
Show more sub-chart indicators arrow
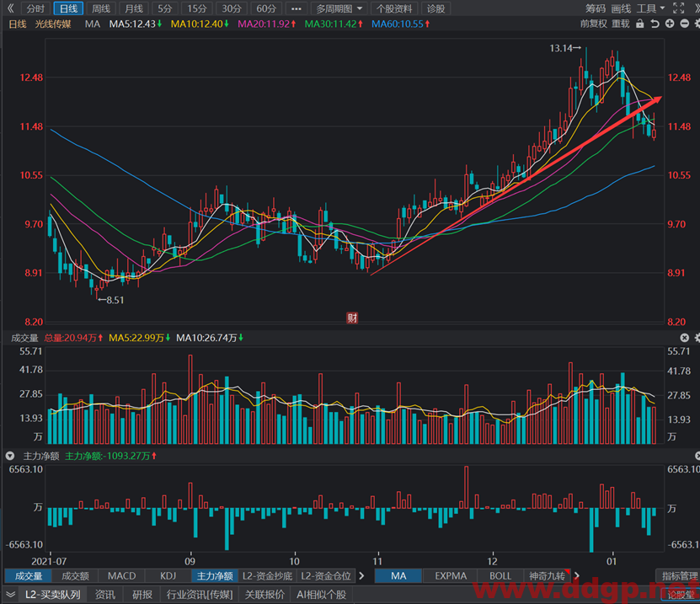[x=361, y=576]
